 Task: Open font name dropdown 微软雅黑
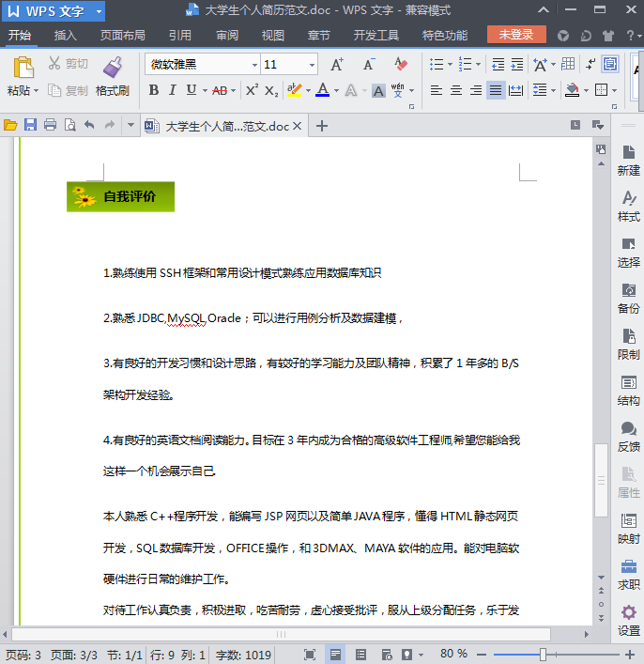click(x=254, y=65)
